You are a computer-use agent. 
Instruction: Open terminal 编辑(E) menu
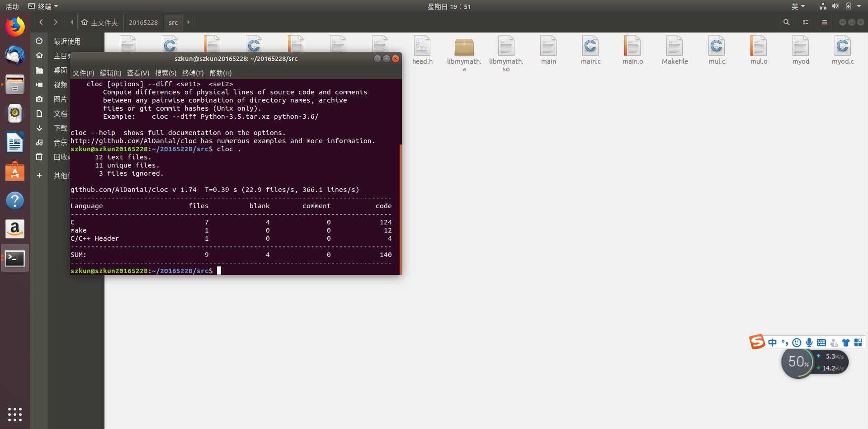coord(110,73)
